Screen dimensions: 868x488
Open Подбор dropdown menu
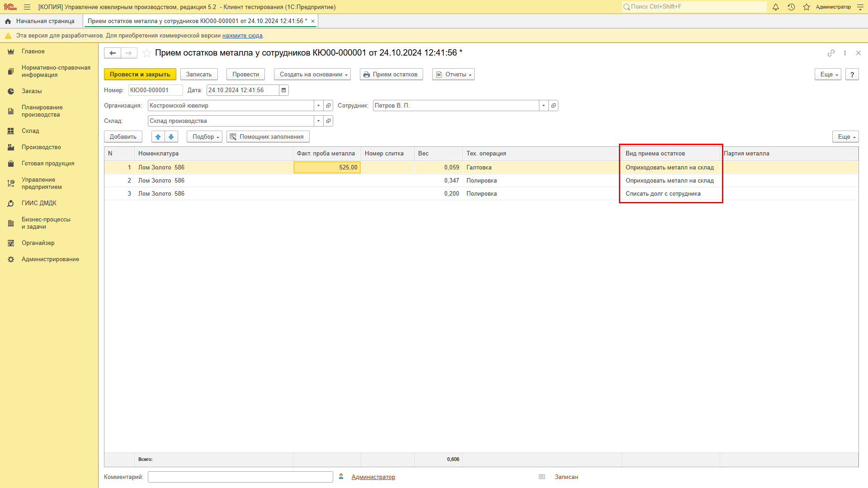[x=204, y=137]
